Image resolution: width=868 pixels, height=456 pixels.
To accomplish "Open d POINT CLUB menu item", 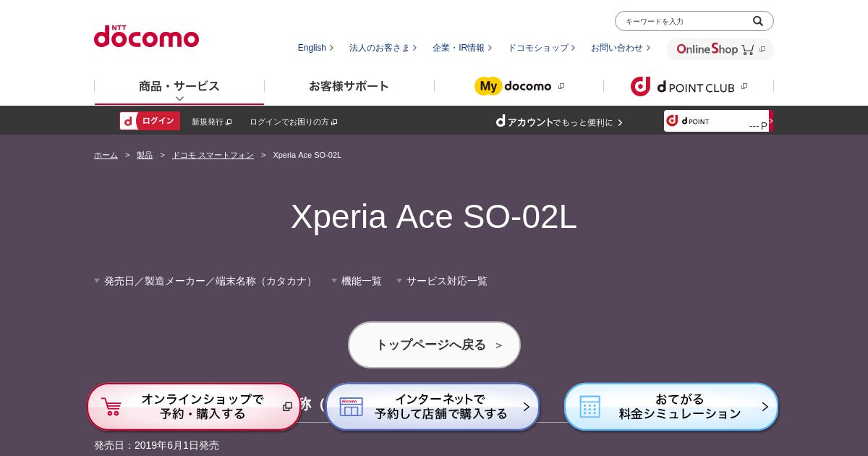I will click(689, 86).
